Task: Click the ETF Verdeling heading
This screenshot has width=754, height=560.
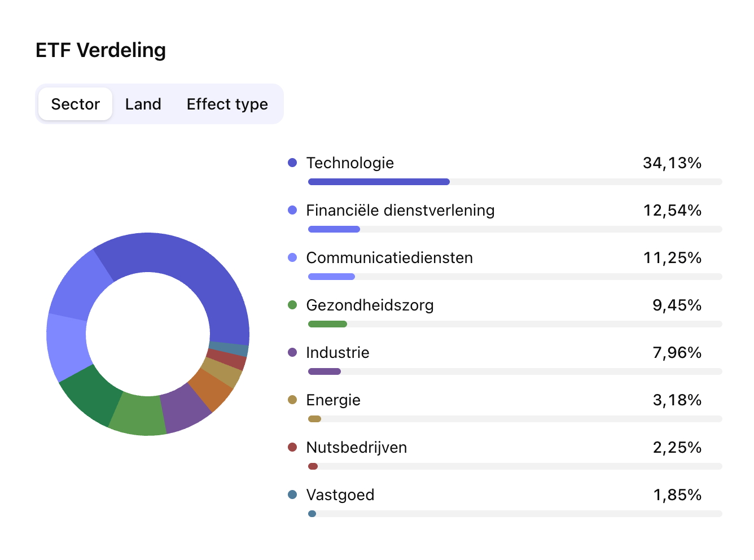Action: pyautogui.click(x=101, y=50)
